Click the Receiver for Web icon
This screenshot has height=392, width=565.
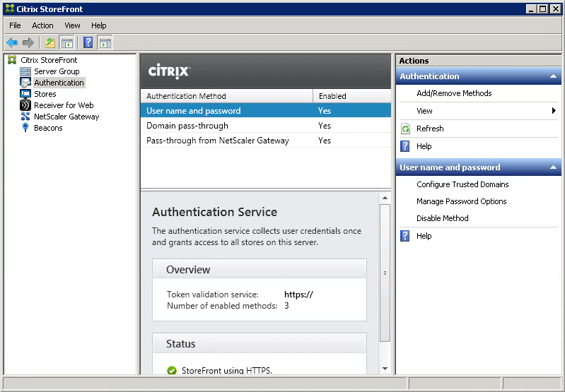pyautogui.click(x=25, y=105)
